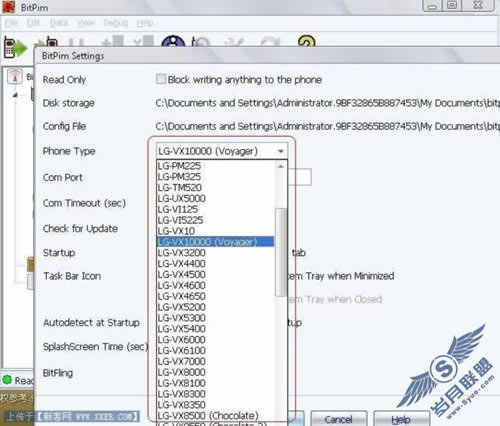The width and height of the screenshot is (500, 426).
Task: Select the phone tree icon in BitPim window
Action: (x=15, y=77)
